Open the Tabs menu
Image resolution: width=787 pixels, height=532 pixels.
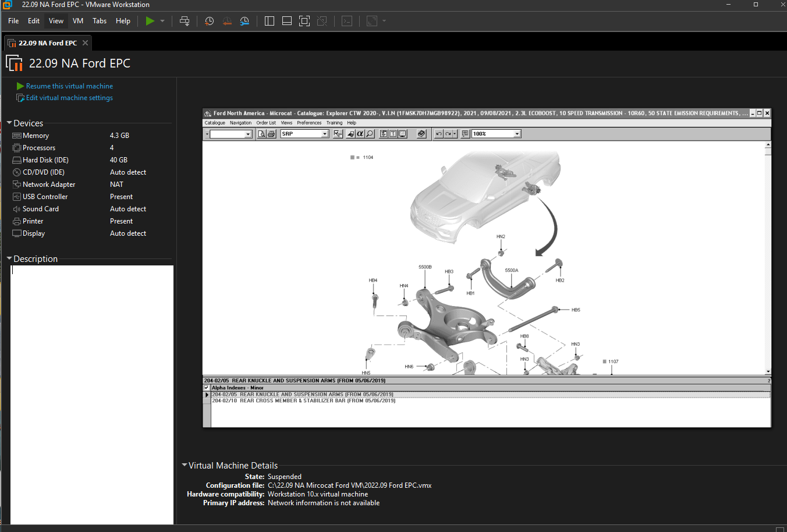click(x=100, y=21)
